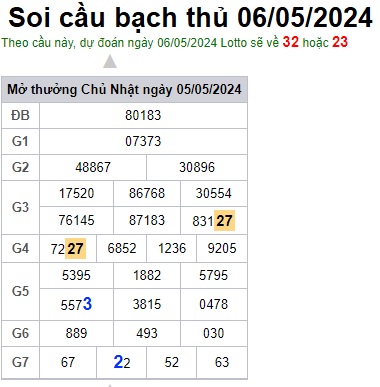This screenshot has height=387, width=380.
Task: Select the G6 row label
Action: 20,333
